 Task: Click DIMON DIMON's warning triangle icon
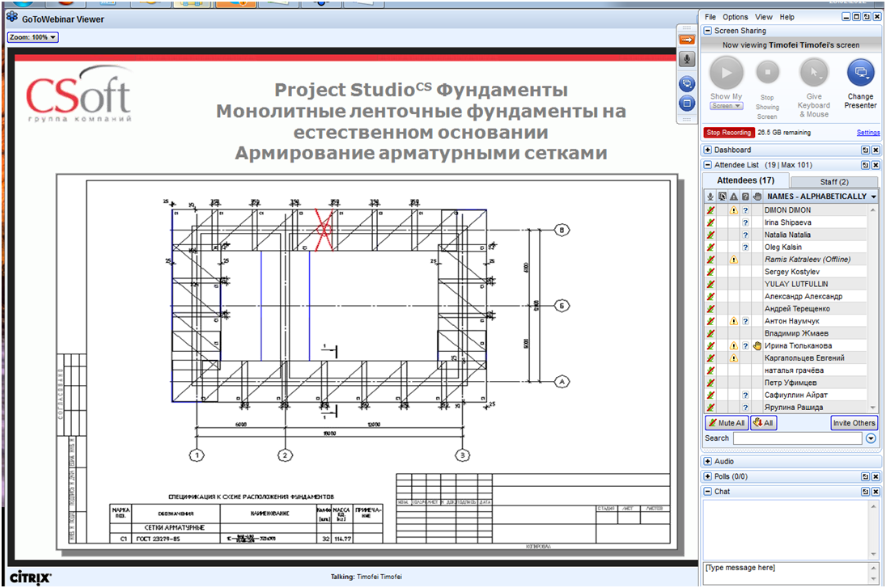point(733,210)
